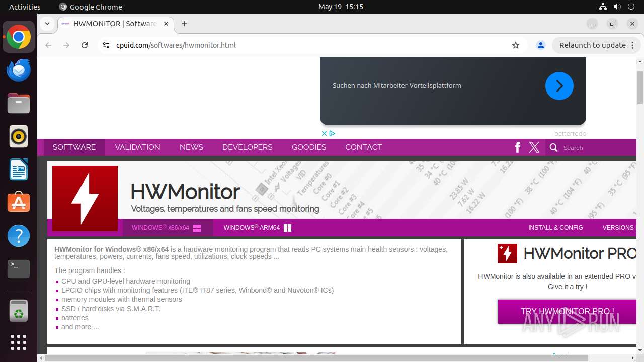Open the VALIDATION menu
The width and height of the screenshot is (644, 362).
point(137,147)
